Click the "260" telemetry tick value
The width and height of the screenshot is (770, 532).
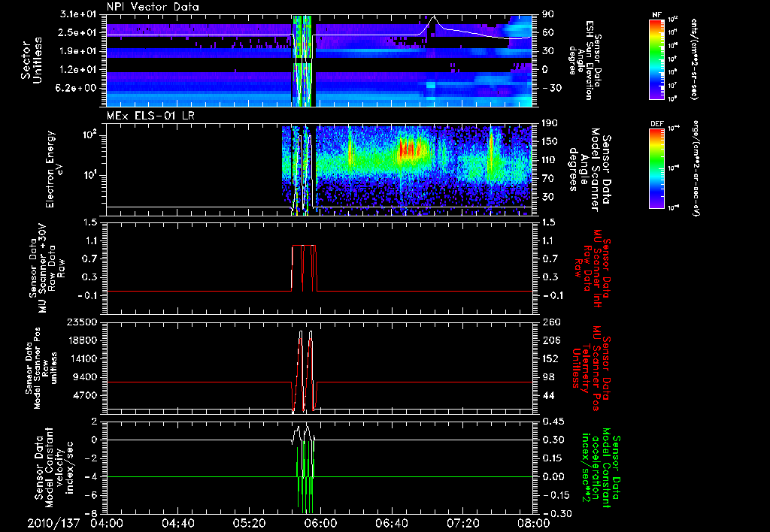(551, 322)
